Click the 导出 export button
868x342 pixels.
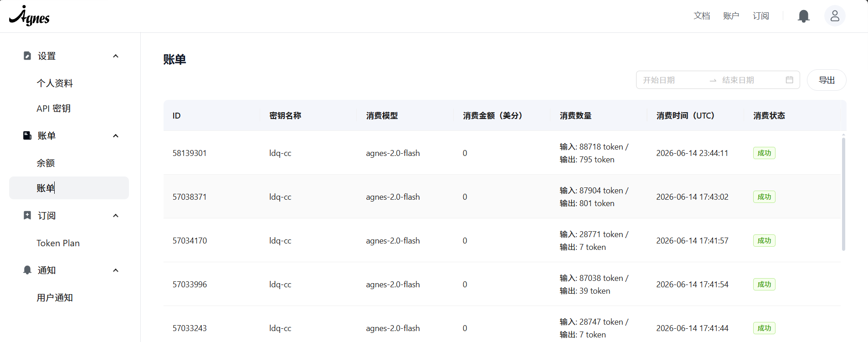(x=827, y=80)
